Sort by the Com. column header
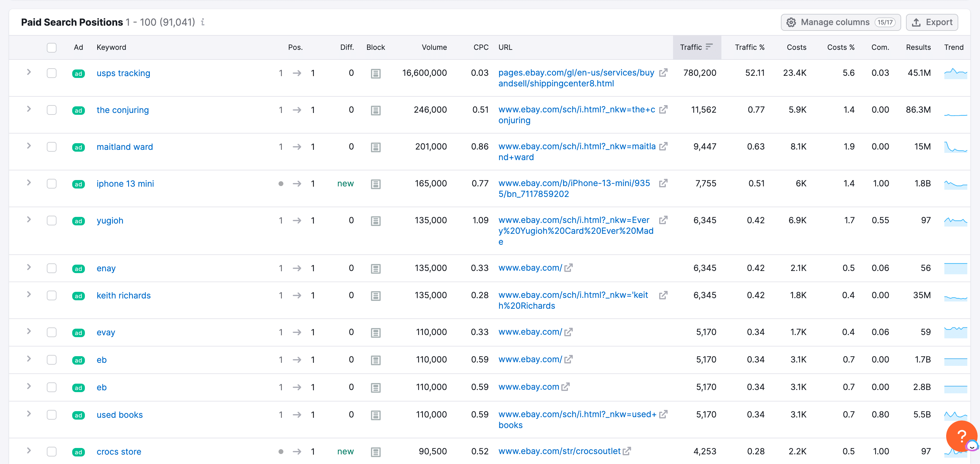Image resolution: width=980 pixels, height=464 pixels. (880, 47)
